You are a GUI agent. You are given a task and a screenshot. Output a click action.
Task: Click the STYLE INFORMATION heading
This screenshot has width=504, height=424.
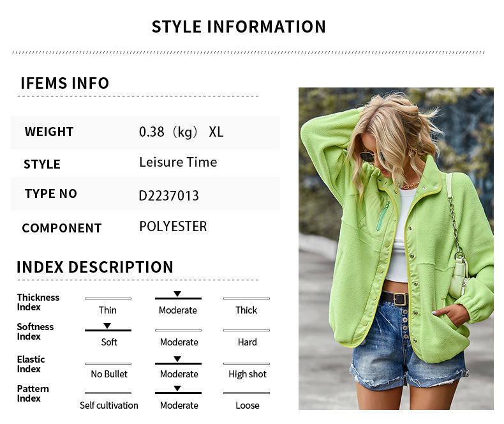(239, 27)
